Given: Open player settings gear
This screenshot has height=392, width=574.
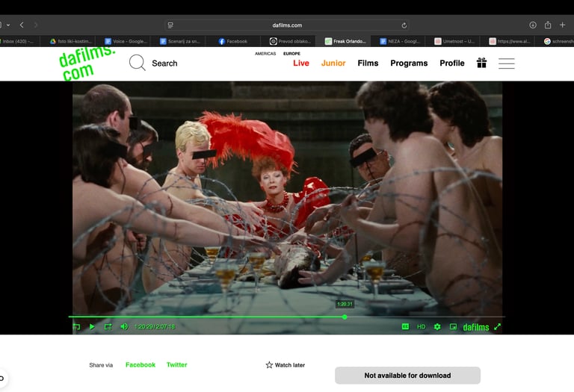Looking at the screenshot, I should coord(437,326).
